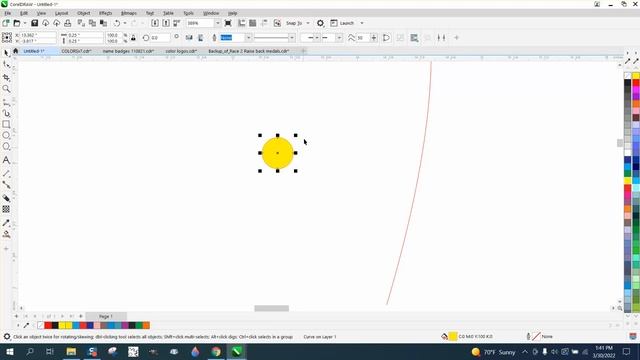Click the add page plus button
Screen dimensions: 640x360
pos(16,316)
